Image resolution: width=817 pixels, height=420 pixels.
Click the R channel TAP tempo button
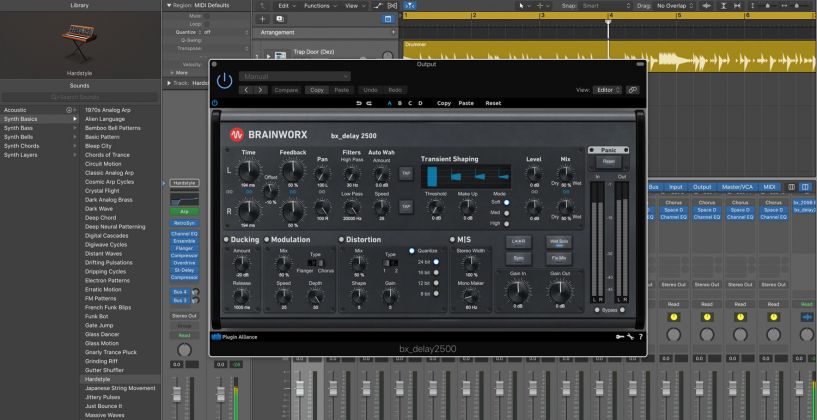(406, 207)
